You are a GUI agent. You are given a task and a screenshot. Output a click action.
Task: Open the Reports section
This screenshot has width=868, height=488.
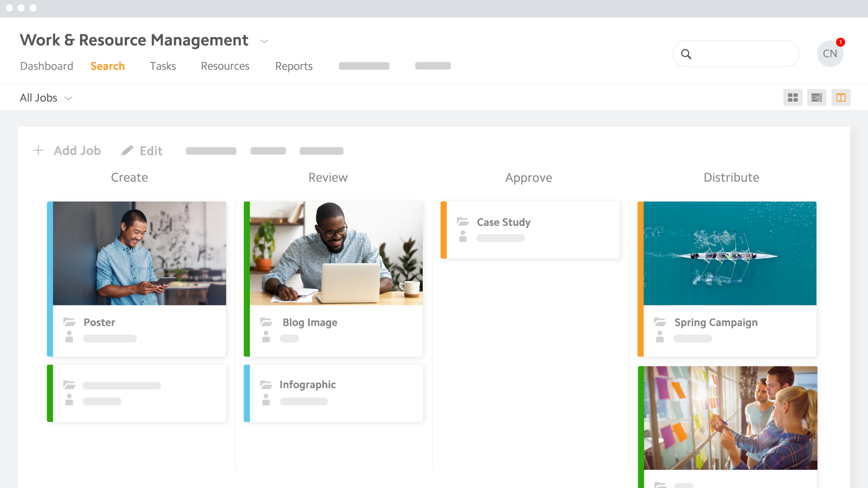[x=294, y=66]
